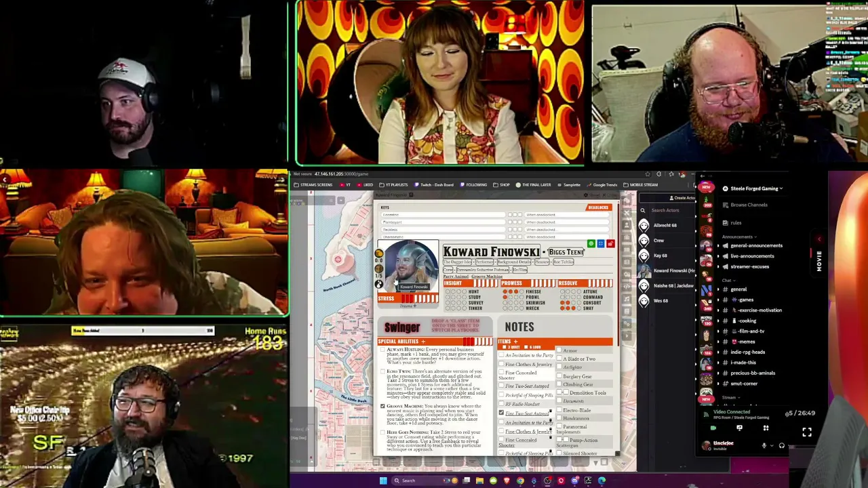The width and height of the screenshot is (868, 488).
Task: Click Discord camera video icon
Action: pyautogui.click(x=713, y=428)
